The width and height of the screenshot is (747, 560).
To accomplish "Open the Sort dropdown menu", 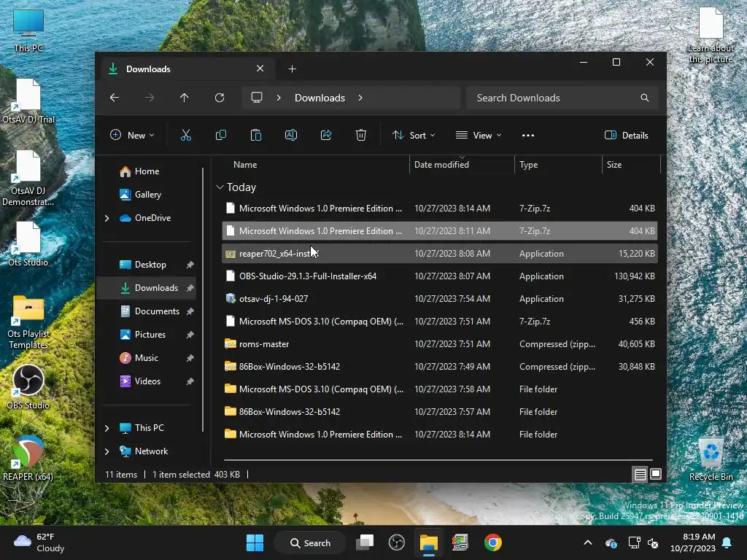I will point(414,135).
